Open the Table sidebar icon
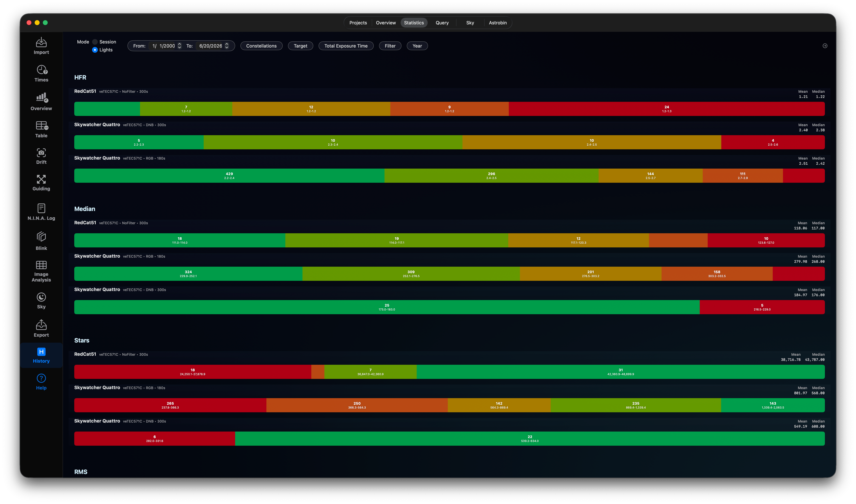 pyautogui.click(x=41, y=129)
